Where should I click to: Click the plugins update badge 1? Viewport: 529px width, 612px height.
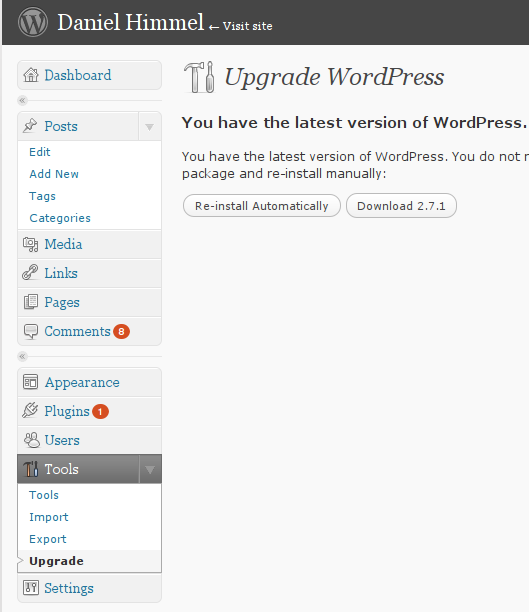click(100, 411)
